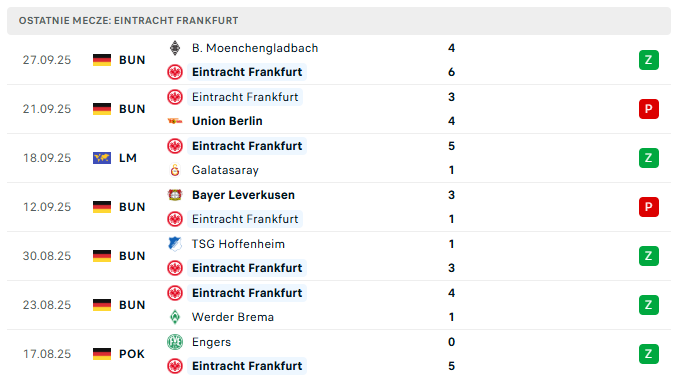Open the Bayer Leverkusen team link
The width and height of the screenshot is (680, 375).
[243, 195]
